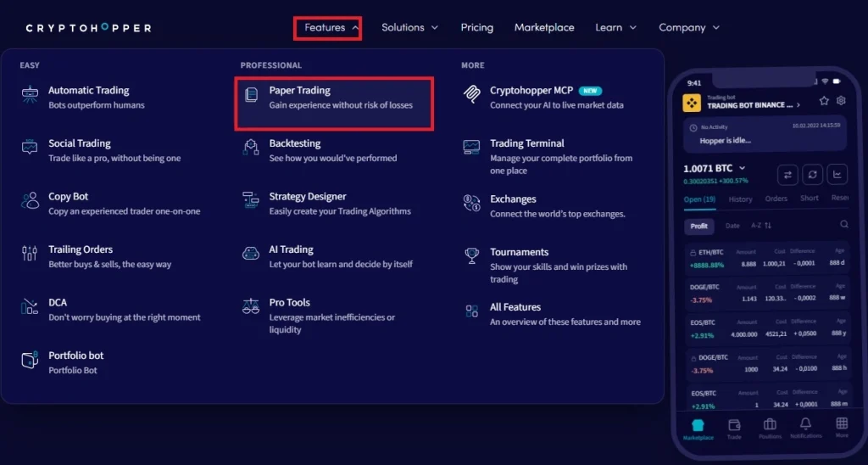Click the A-Z sort order toggle
Viewport: 868px width, 465px height.
761,226
